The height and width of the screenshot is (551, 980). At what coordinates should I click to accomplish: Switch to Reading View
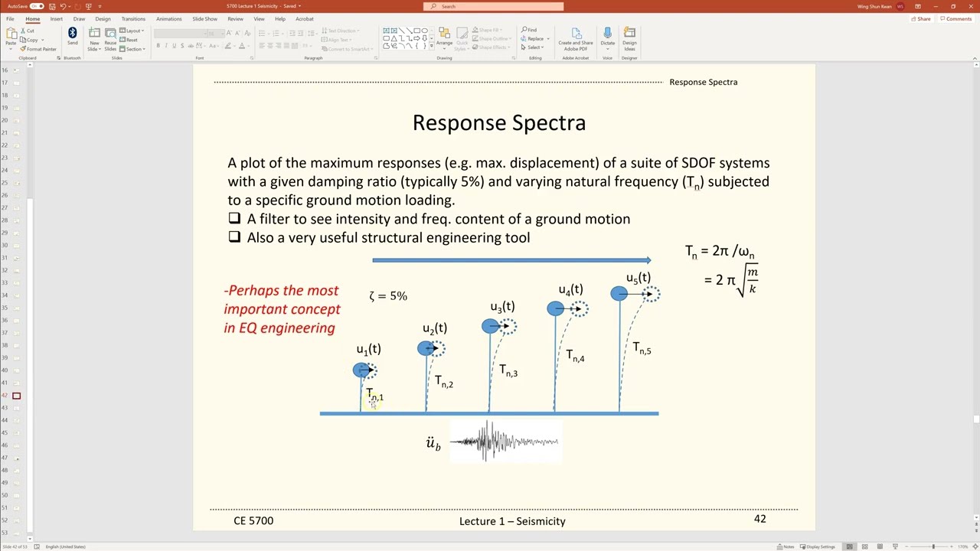pyautogui.click(x=880, y=546)
